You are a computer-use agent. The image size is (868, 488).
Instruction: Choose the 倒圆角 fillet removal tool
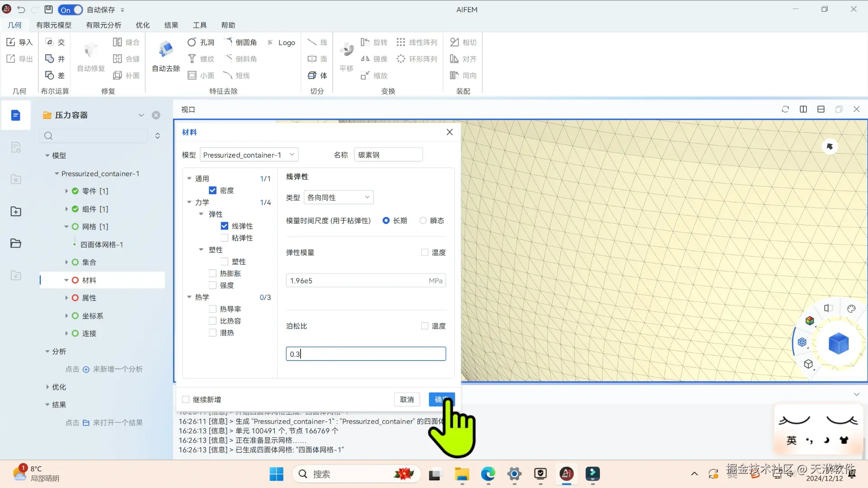pyautogui.click(x=241, y=42)
